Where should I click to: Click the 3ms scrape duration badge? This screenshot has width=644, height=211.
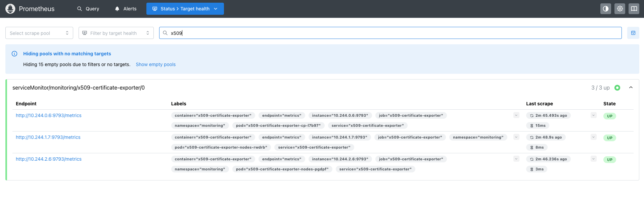tap(537, 169)
